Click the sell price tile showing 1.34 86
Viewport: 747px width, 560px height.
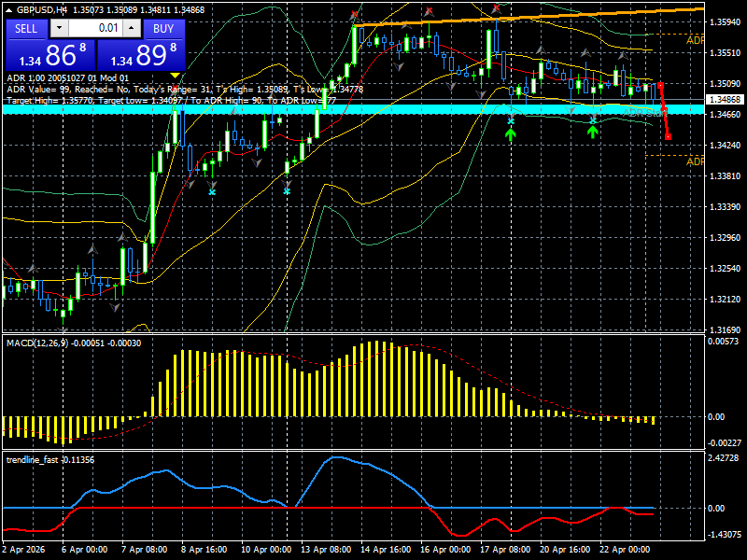pos(50,55)
